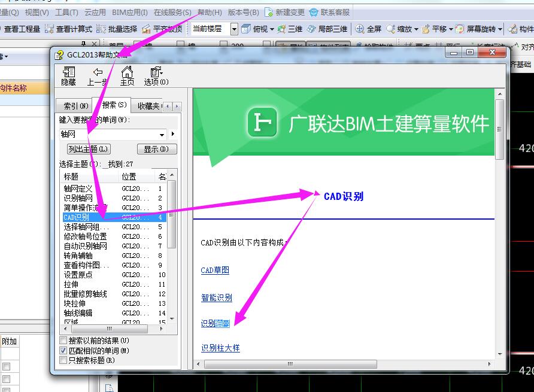Open the 工具(T) menu
Image resolution: width=534 pixels, height=392 pixels.
coord(66,13)
